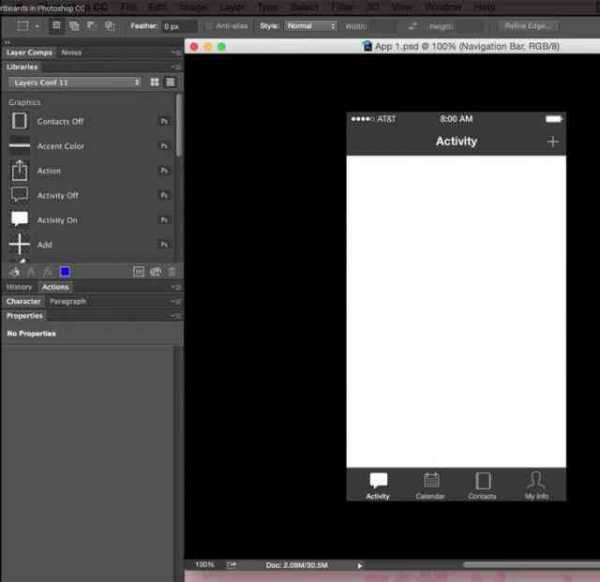Switch to the History tab
Image resolution: width=600 pixels, height=582 pixels.
tap(19, 287)
